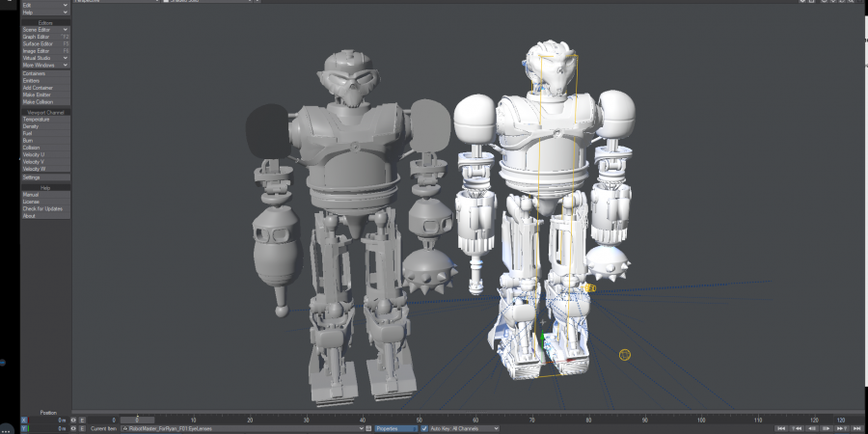Click the X position value field
Image resolution: width=868 pixels, height=434 pixels.
pyautogui.click(x=47, y=420)
